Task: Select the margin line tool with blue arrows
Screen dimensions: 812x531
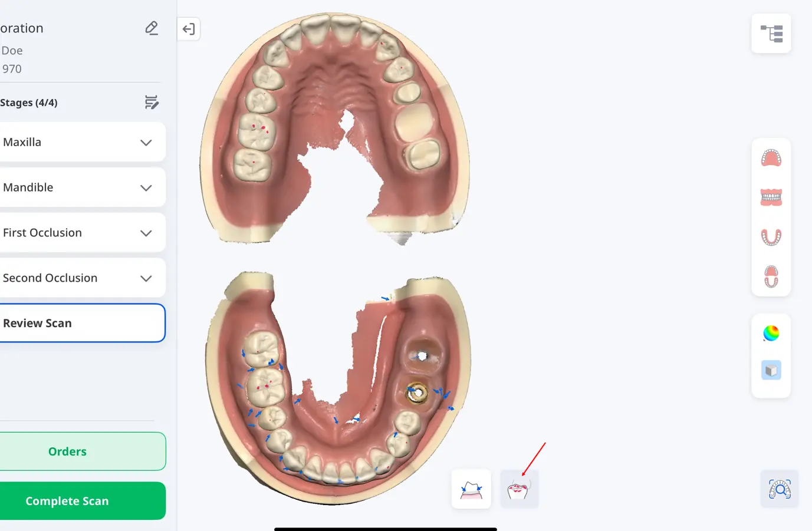Action: [x=471, y=489]
